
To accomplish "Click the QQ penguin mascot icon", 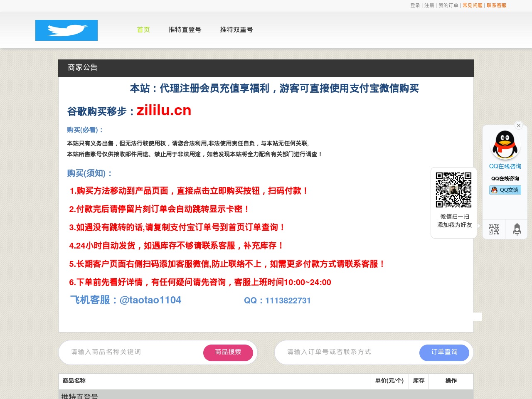I will tap(505, 145).
